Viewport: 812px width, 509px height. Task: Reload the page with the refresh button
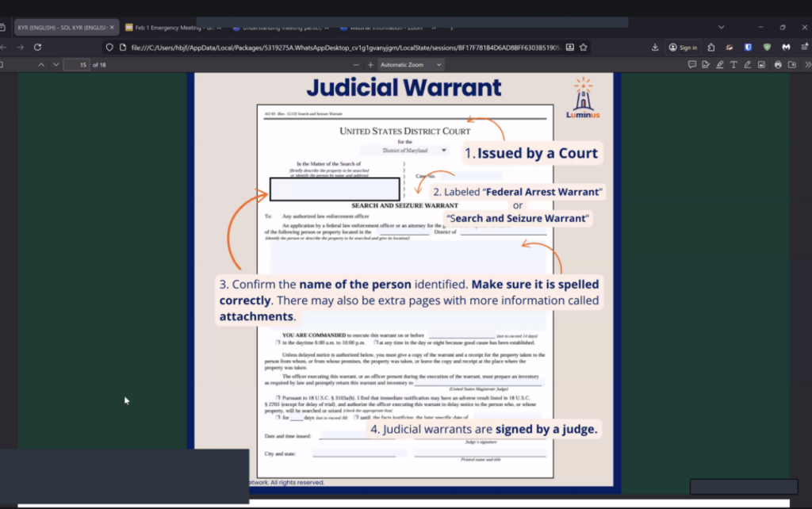pyautogui.click(x=37, y=48)
